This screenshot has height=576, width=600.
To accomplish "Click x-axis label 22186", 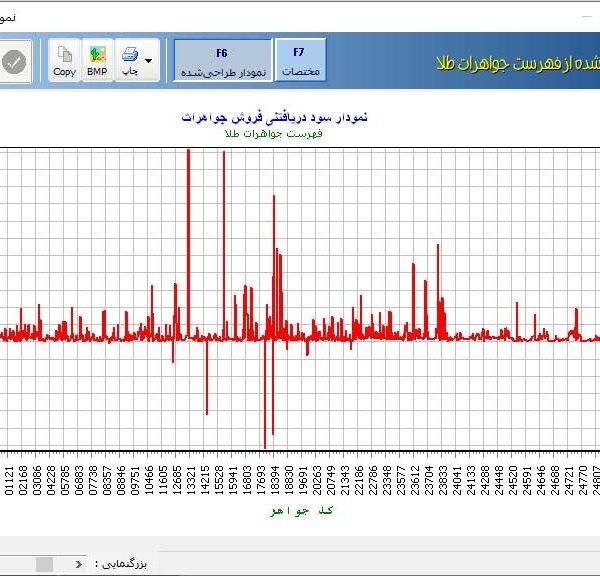I will point(359,480).
